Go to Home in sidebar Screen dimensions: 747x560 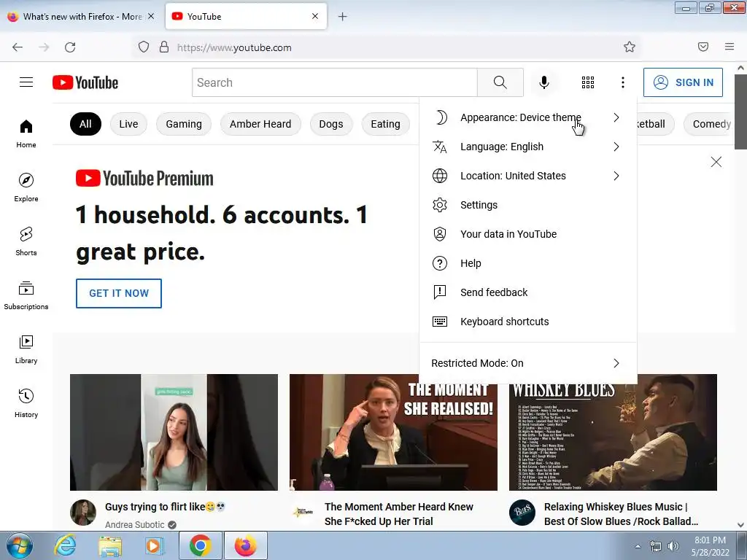click(26, 134)
